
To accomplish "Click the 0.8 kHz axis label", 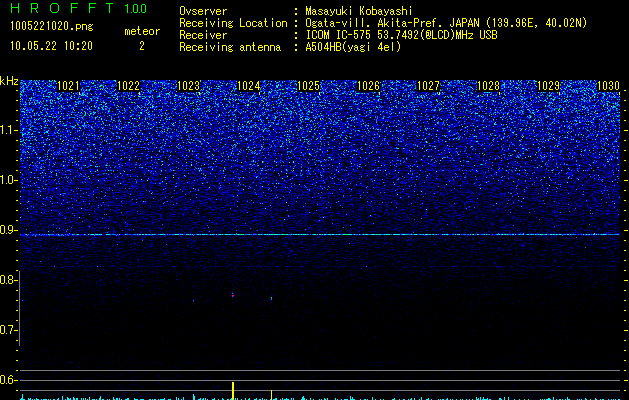I will pos(8,280).
